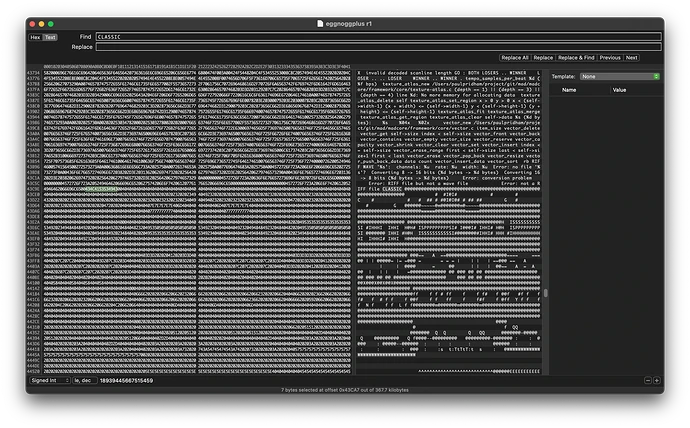
Task: Click the line offset 44520 in the gutter
Action: point(33,372)
